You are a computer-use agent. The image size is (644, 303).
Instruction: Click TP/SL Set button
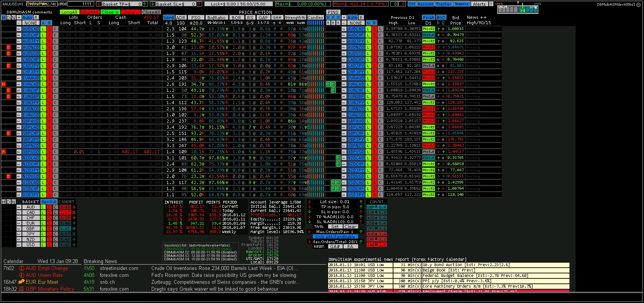pyautogui.click(x=335, y=227)
